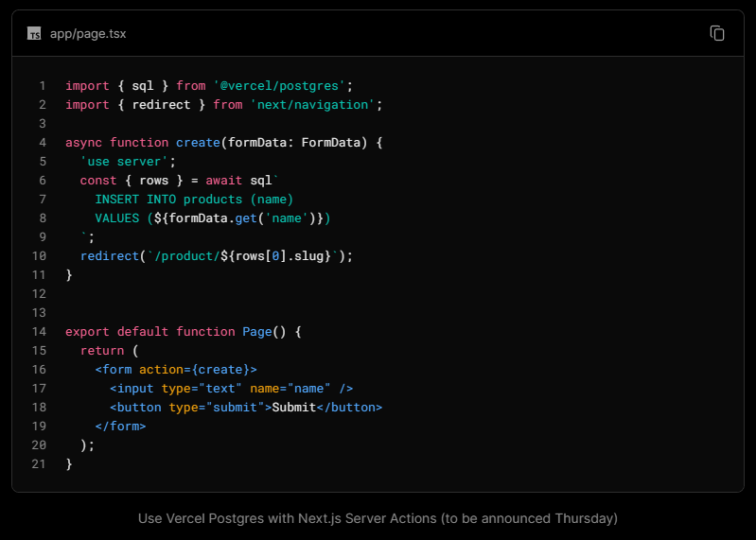Click 'next/navigation' import string

coord(312,105)
